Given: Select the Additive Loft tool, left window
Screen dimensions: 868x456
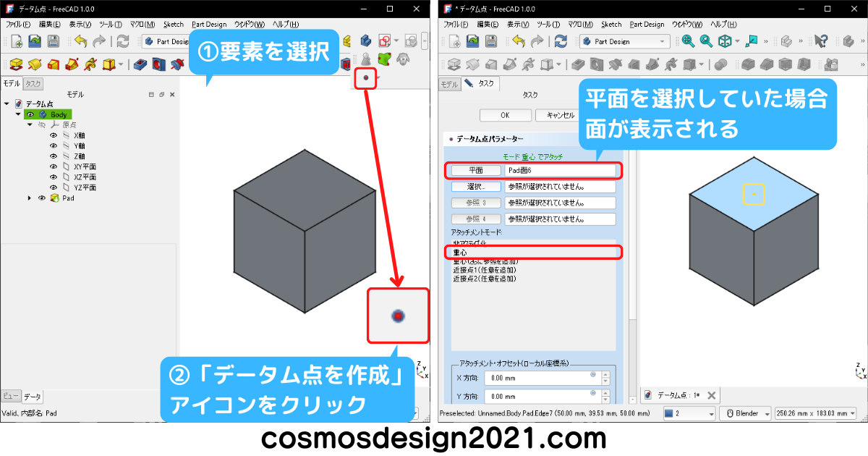Looking at the screenshot, I should coord(54,65).
